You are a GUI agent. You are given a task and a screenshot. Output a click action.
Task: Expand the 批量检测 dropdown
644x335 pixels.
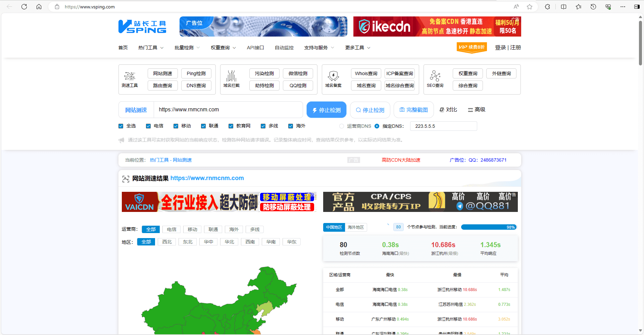pos(186,47)
